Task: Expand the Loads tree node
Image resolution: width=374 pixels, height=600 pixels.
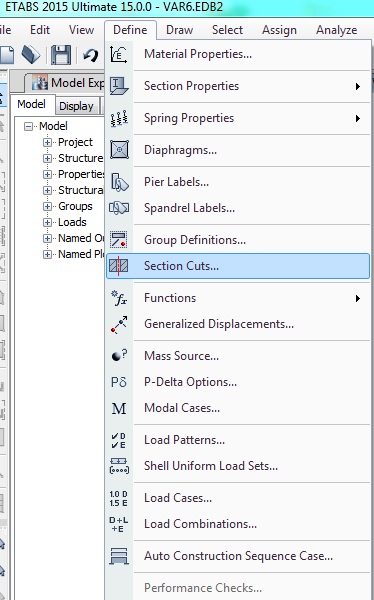Action: 47,222
